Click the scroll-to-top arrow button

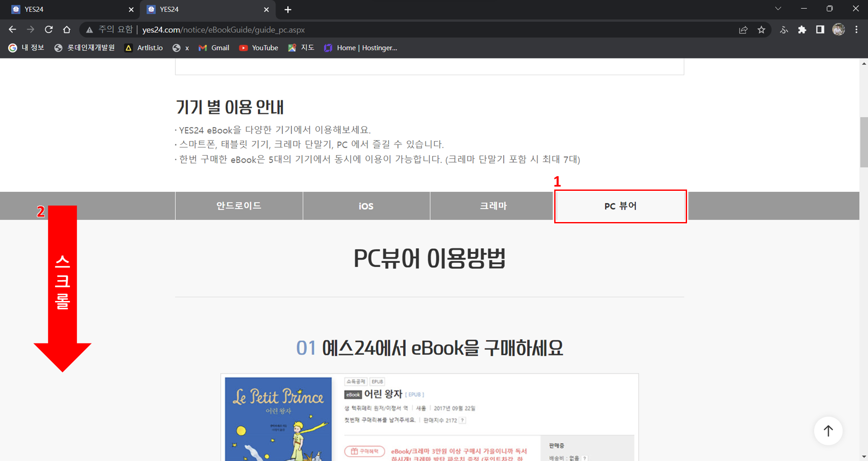(828, 431)
